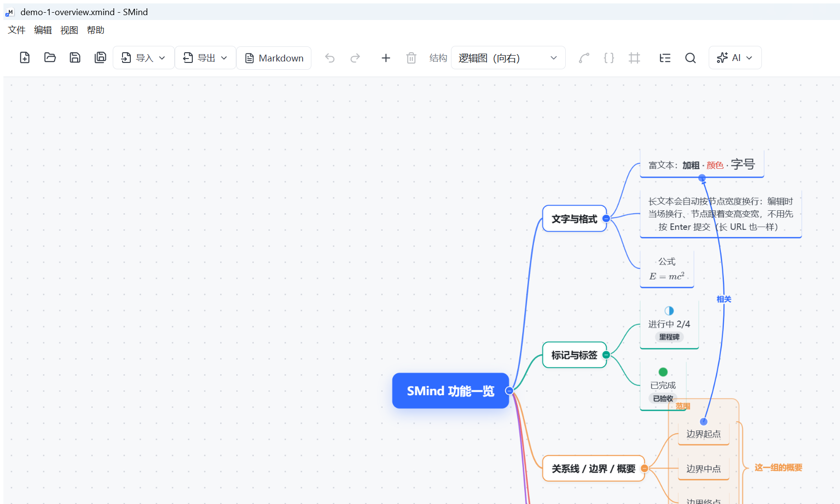Open the 导出 dropdown
The image size is (840, 504).
(205, 58)
